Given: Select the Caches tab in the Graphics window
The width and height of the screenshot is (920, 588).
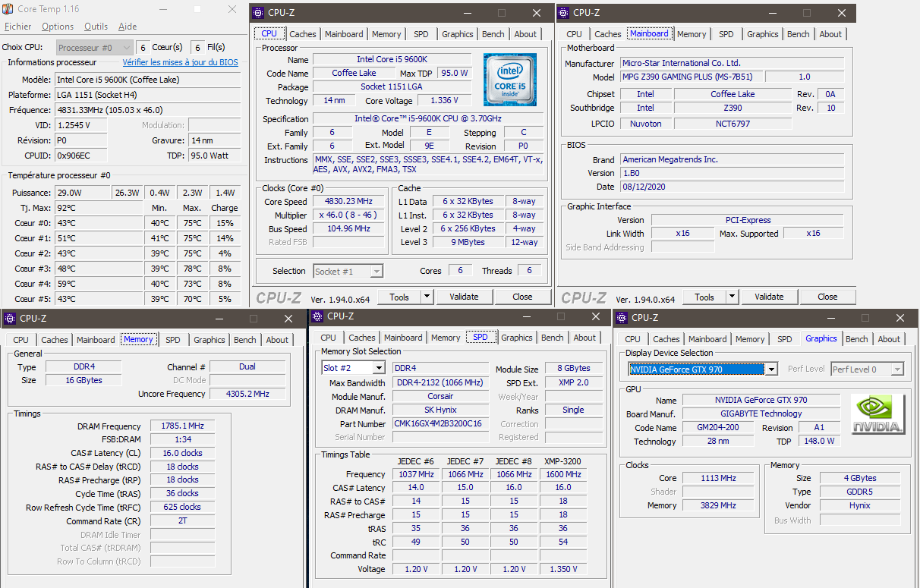Looking at the screenshot, I should [666, 339].
